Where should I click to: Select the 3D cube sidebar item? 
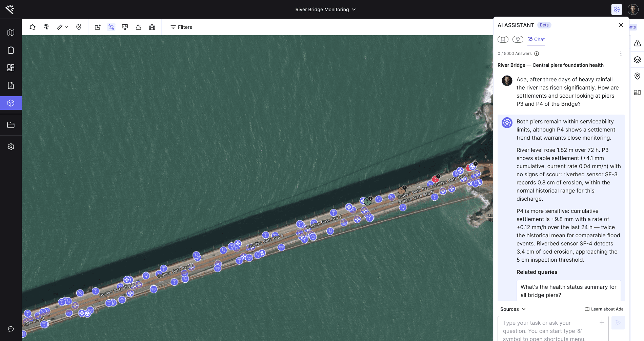pyautogui.click(x=11, y=103)
